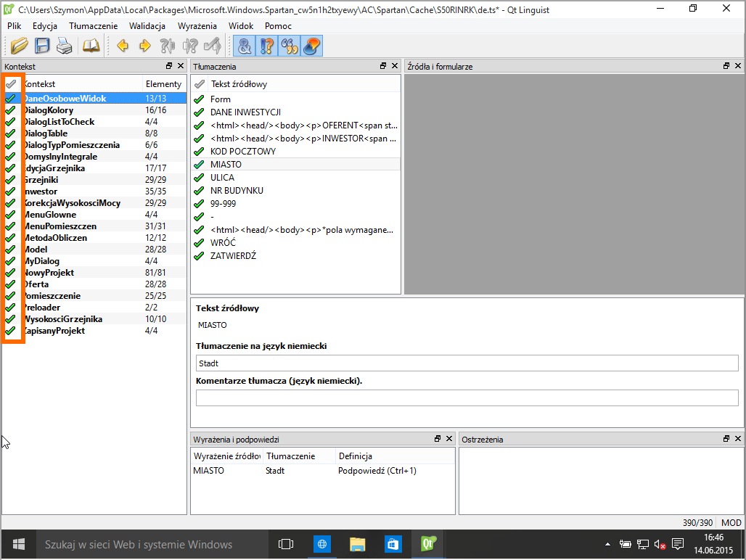This screenshot has width=746, height=560.
Task: Open the Action Center notifications icon
Action: [x=678, y=544]
